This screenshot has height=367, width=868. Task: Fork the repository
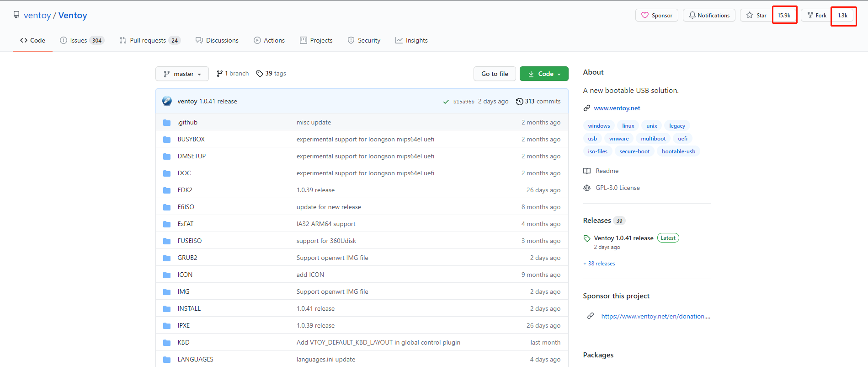tap(817, 15)
